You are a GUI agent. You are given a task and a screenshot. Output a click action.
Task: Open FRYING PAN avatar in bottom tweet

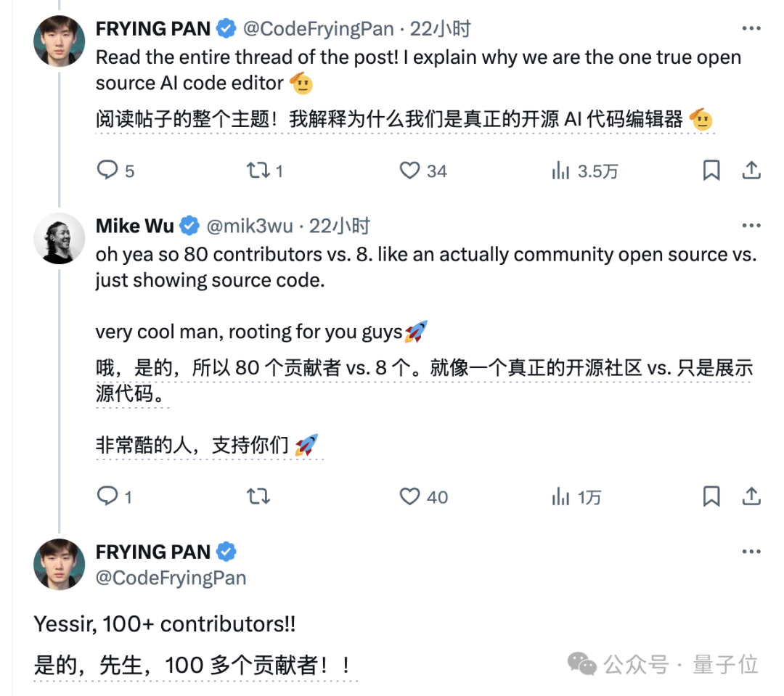coord(59,564)
